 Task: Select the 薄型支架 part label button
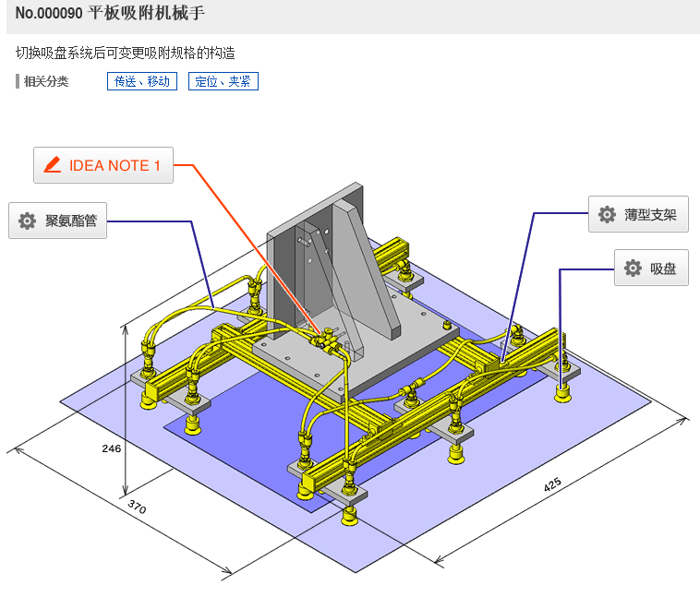pyautogui.click(x=638, y=214)
